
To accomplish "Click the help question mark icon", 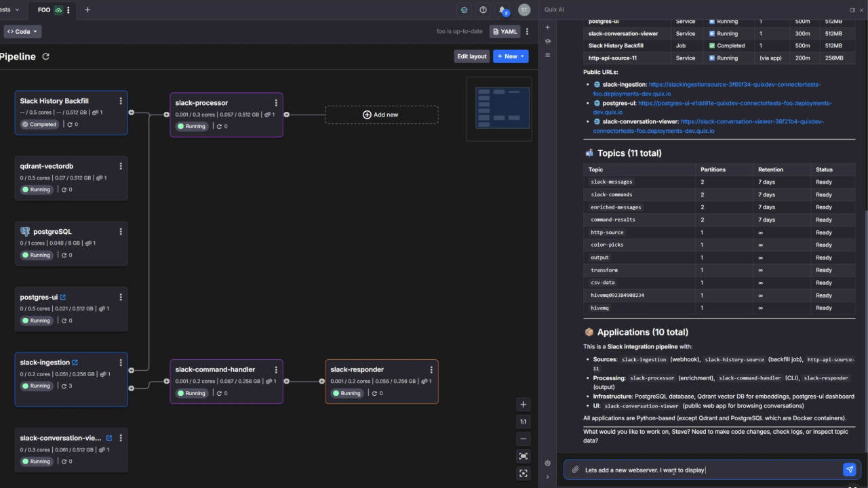I will [x=483, y=10].
